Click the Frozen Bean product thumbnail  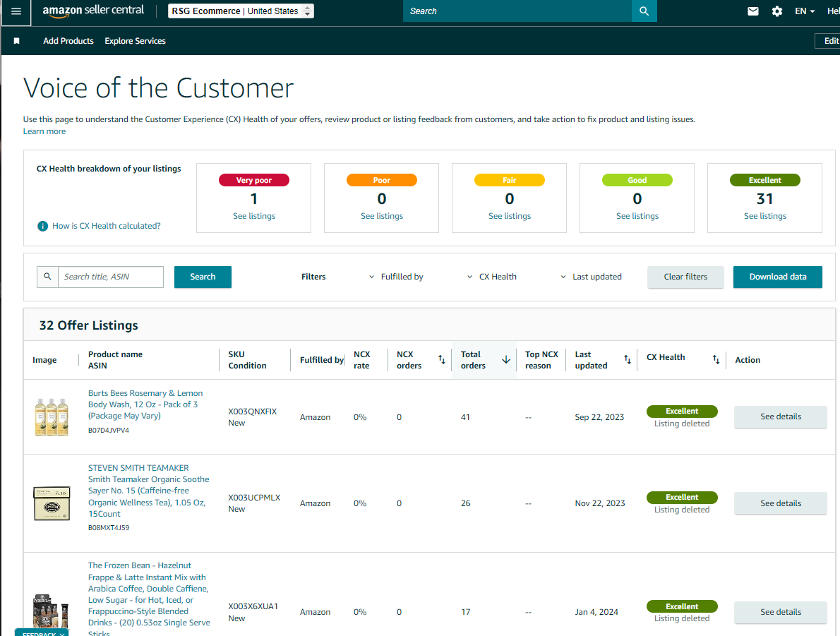click(x=52, y=611)
